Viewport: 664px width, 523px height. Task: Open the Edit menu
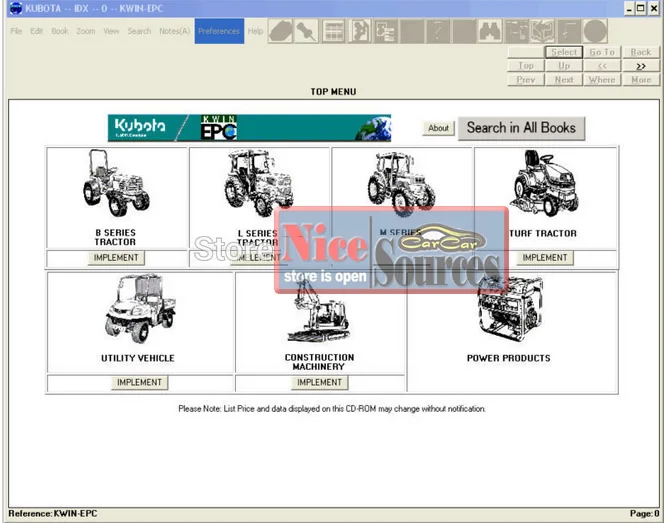[36, 31]
